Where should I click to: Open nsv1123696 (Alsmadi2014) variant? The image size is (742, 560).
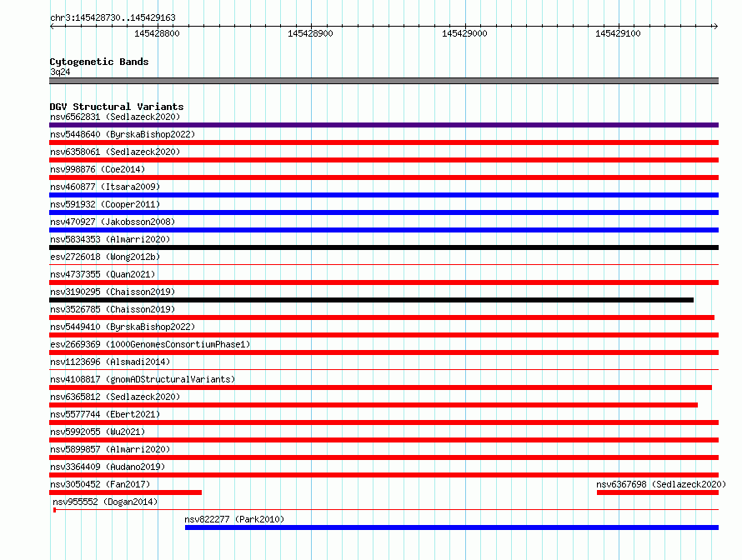click(x=110, y=362)
